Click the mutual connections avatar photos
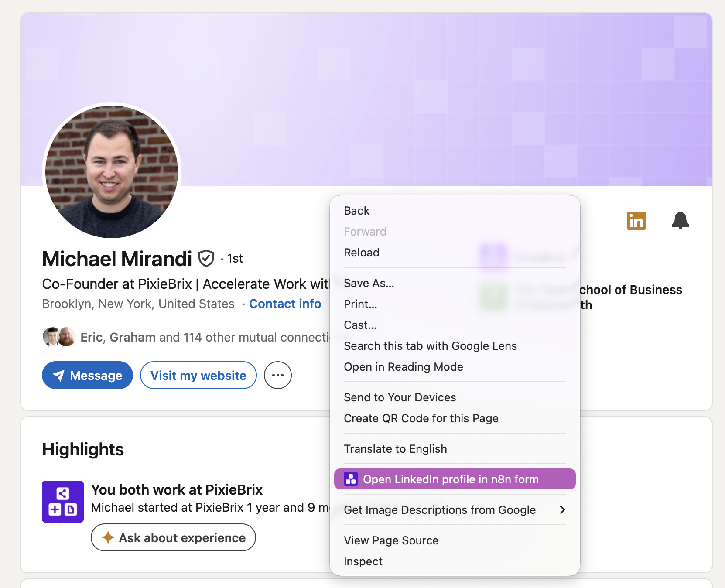The height and width of the screenshot is (588, 725). click(x=59, y=337)
